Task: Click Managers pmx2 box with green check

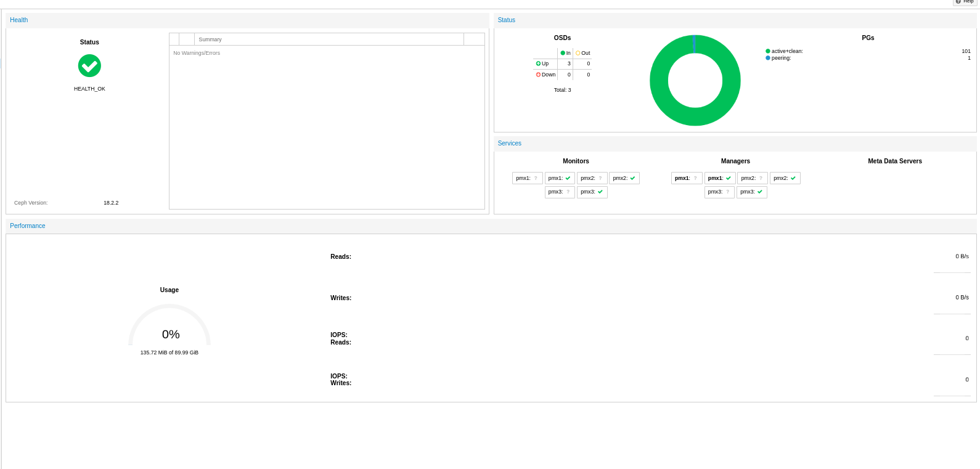Action: (x=785, y=178)
